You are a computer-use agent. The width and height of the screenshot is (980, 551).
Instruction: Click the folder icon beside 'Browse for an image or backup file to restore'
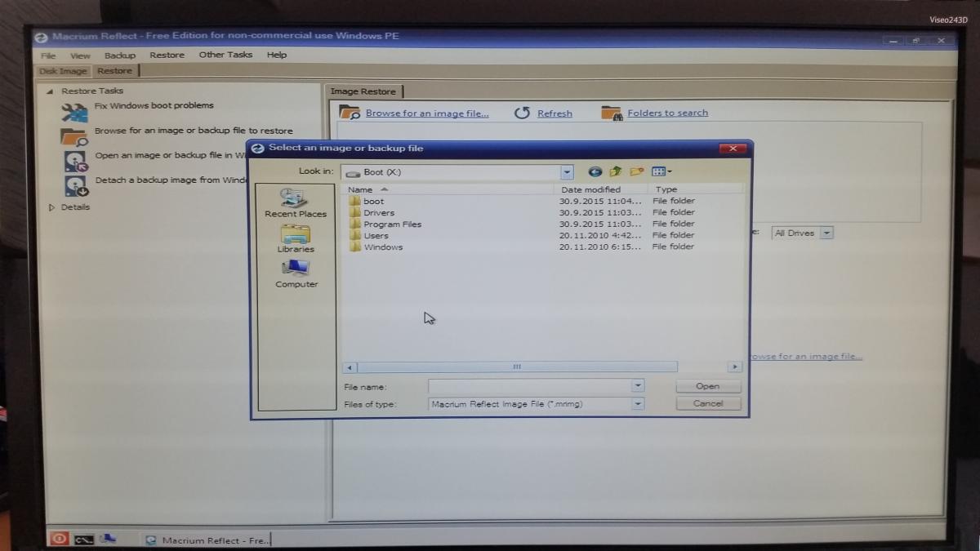coord(74,136)
